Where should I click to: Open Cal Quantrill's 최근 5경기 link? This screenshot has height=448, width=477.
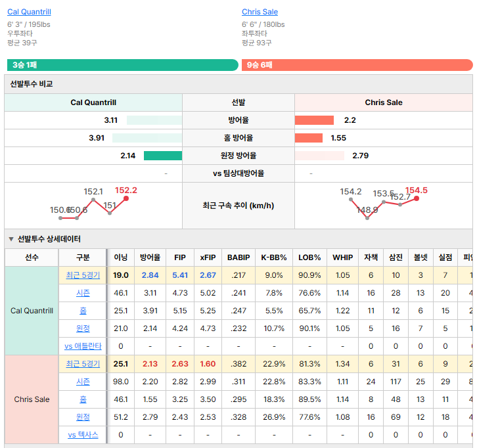coord(83,275)
